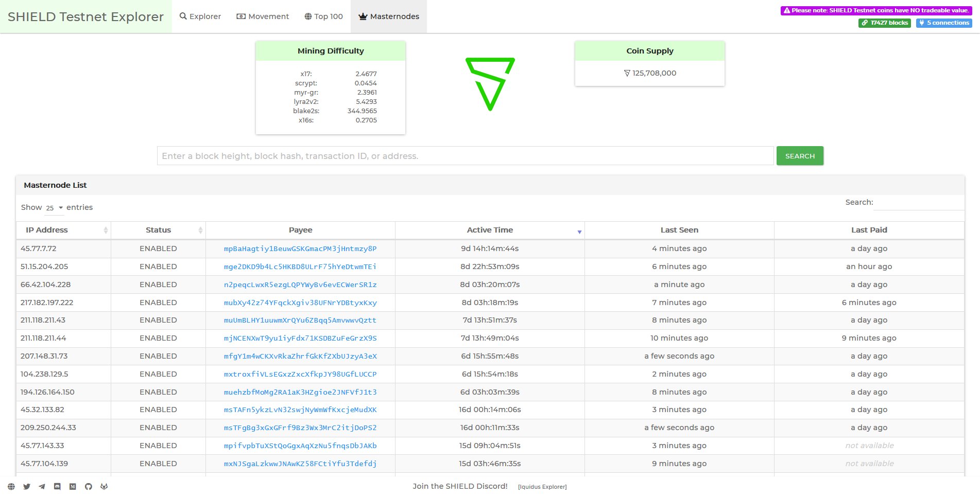Click the IP Address column sort arrows

point(106,230)
